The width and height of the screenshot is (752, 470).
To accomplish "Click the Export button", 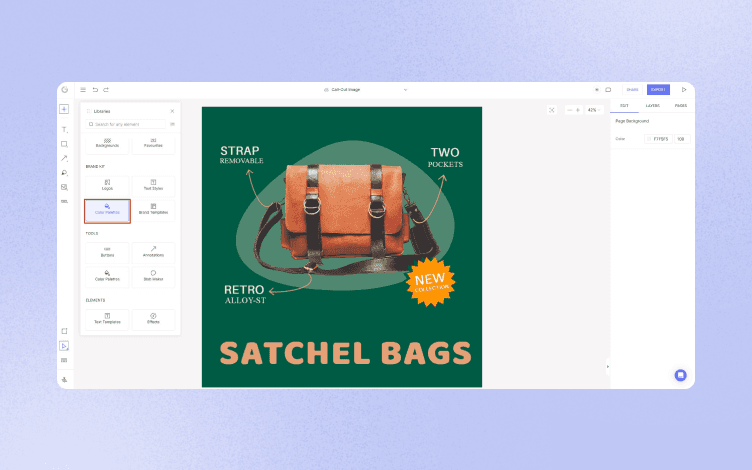I will coord(658,90).
